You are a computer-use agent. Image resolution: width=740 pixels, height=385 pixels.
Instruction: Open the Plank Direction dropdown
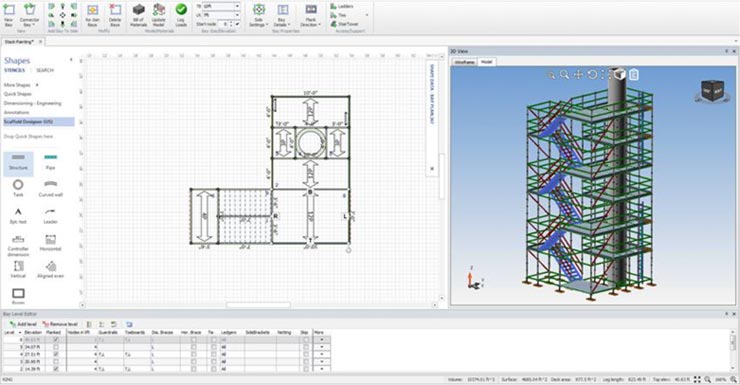[x=311, y=15]
